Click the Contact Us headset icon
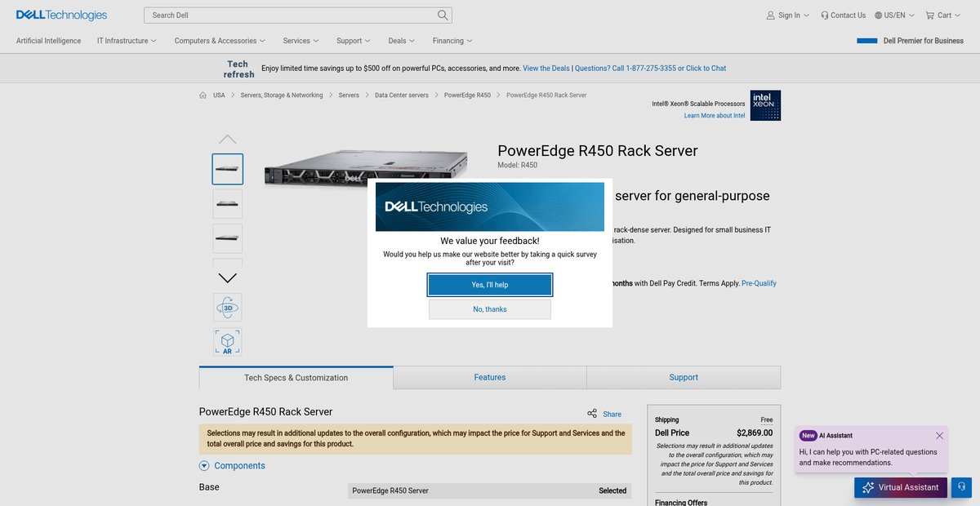This screenshot has width=980, height=506. tap(825, 15)
